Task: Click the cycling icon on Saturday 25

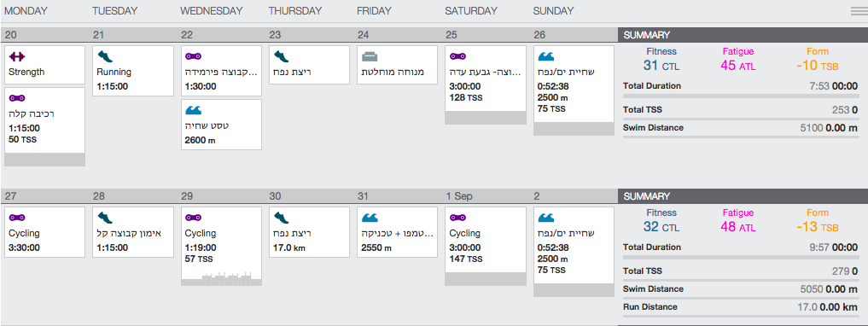Action: point(457,56)
